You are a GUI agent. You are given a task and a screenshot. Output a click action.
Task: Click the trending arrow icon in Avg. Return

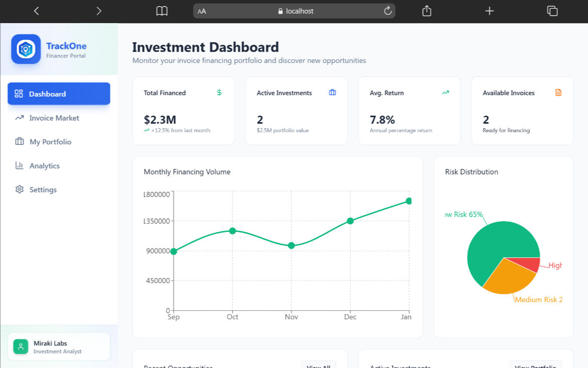coord(445,93)
